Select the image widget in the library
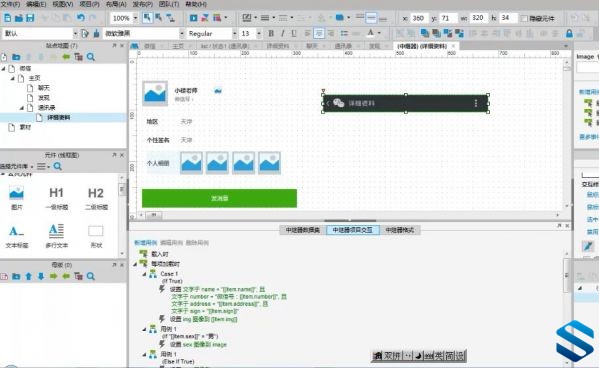Viewport: 599px width, 368px height. pyautogui.click(x=16, y=198)
